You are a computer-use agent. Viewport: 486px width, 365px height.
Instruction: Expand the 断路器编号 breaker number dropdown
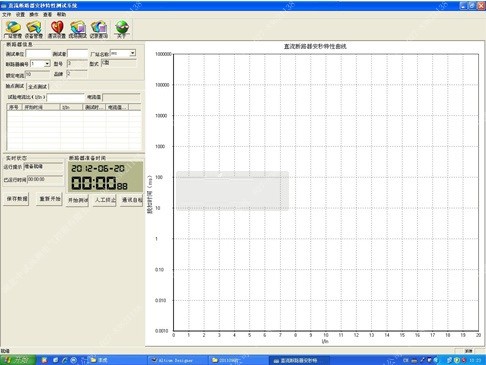point(47,64)
